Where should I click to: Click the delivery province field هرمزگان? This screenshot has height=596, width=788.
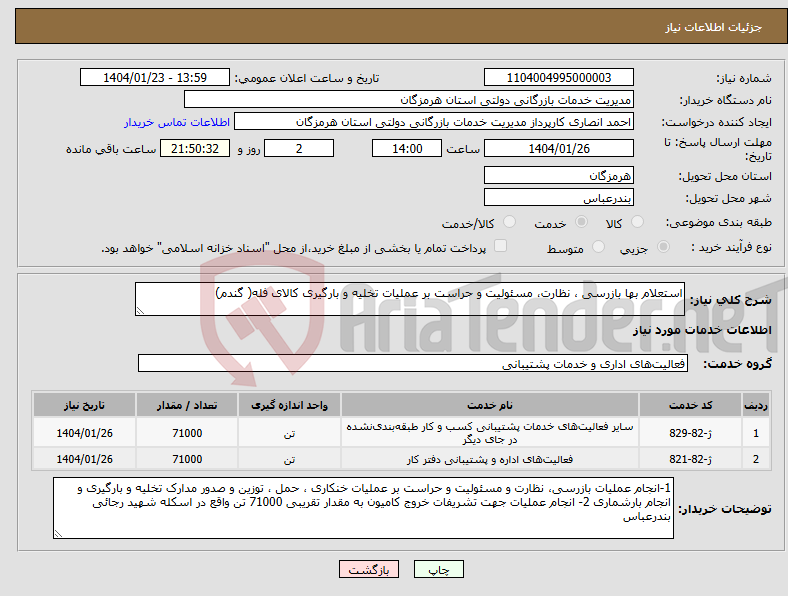pos(558,175)
